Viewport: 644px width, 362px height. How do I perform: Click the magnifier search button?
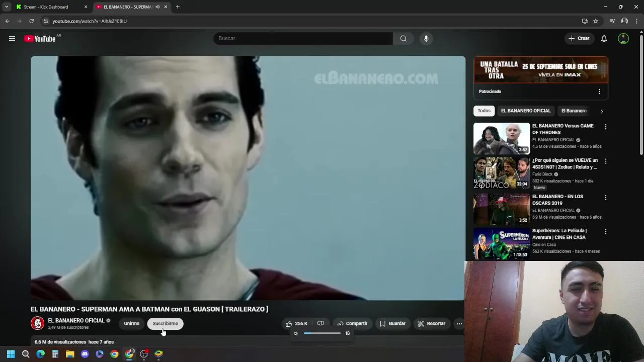[x=404, y=38]
